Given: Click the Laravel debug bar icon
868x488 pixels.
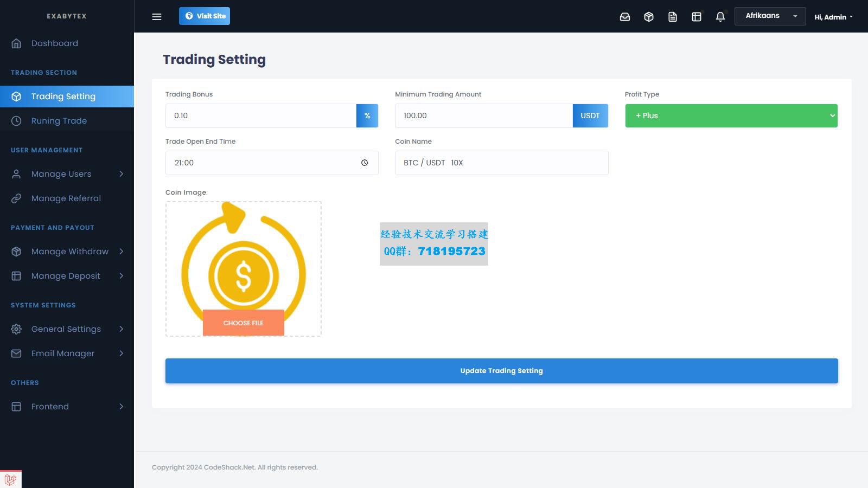Looking at the screenshot, I should coord(10,479).
